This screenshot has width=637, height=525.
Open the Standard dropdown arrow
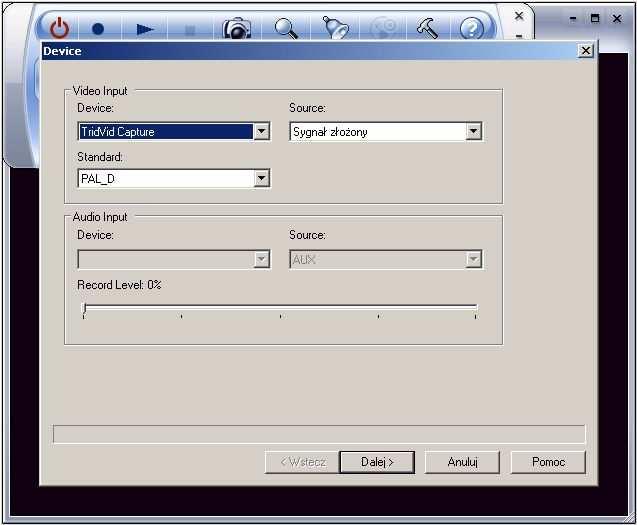click(x=262, y=178)
